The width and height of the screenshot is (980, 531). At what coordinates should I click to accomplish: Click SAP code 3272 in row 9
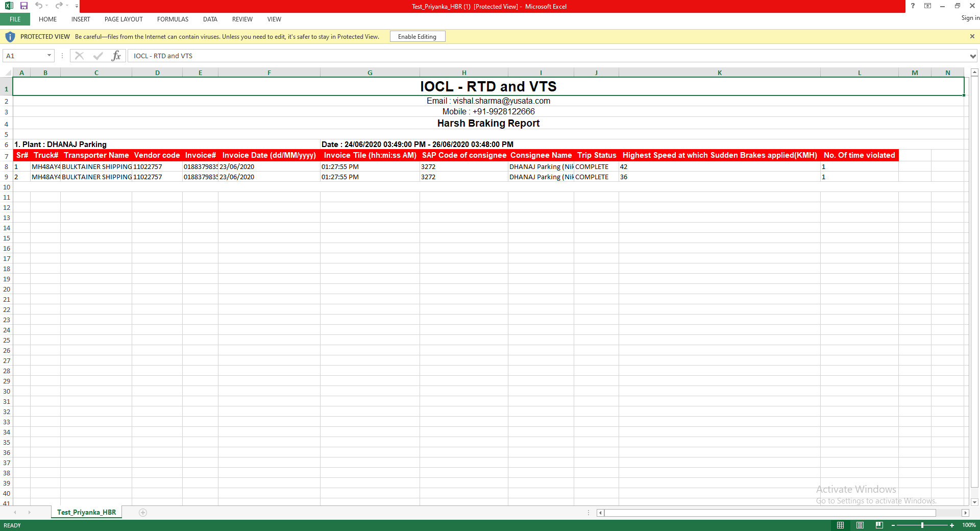(x=464, y=177)
